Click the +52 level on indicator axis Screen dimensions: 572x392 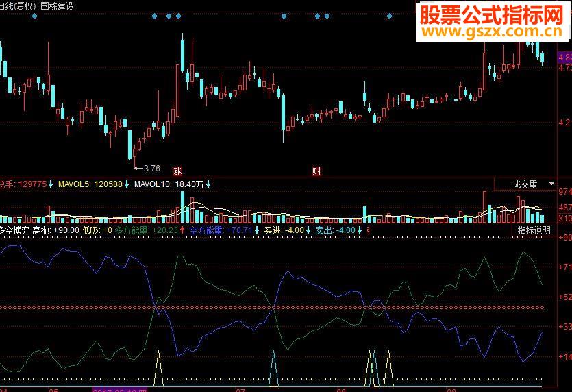click(565, 297)
